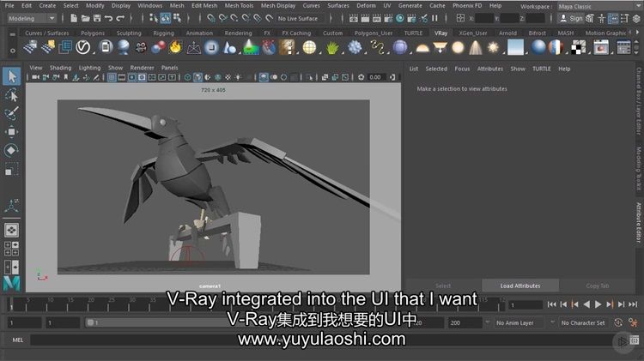This screenshot has height=361, width=644.
Task: Click the Attribute Editor side tab
Action: pos(639,223)
